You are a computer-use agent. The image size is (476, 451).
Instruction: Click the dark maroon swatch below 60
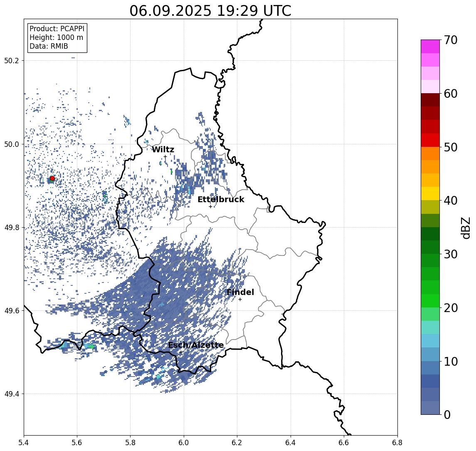(x=430, y=100)
